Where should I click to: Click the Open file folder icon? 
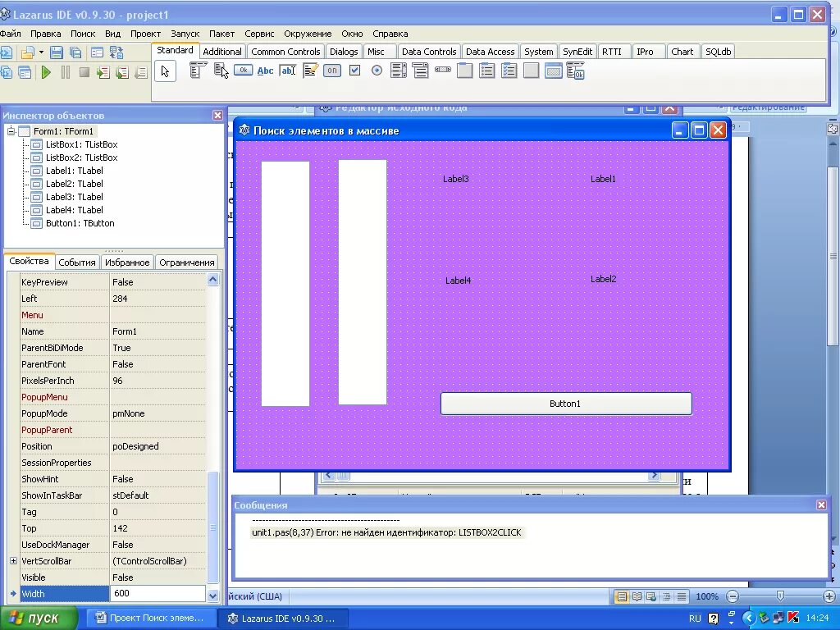click(x=27, y=52)
